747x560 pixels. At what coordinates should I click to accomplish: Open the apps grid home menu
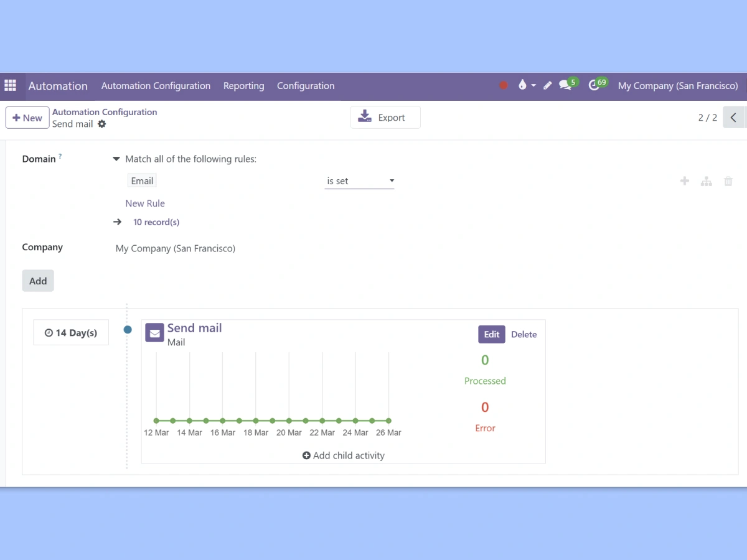pyautogui.click(x=10, y=86)
